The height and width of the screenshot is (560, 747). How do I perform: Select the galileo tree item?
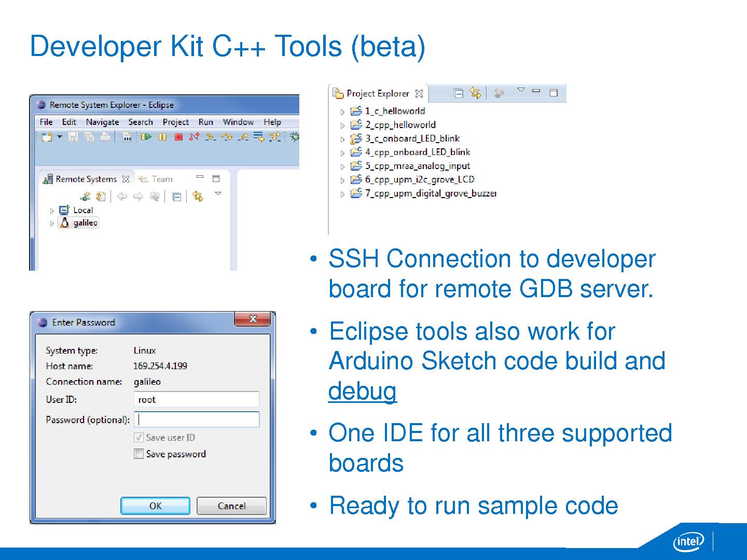(x=78, y=223)
